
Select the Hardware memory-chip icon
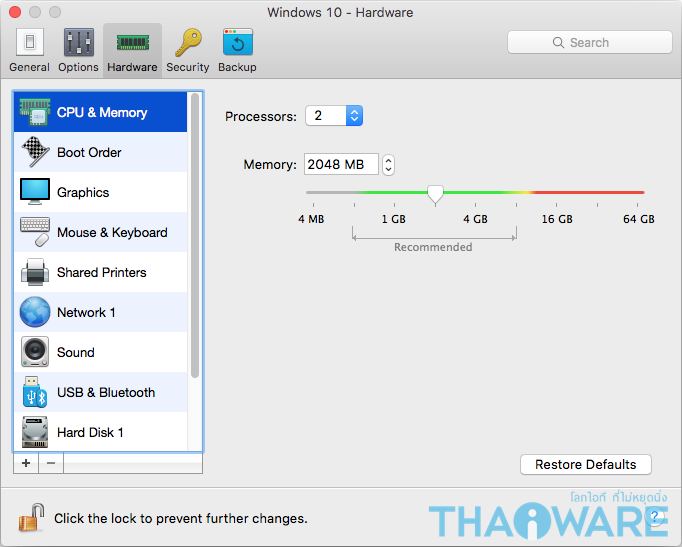click(133, 42)
